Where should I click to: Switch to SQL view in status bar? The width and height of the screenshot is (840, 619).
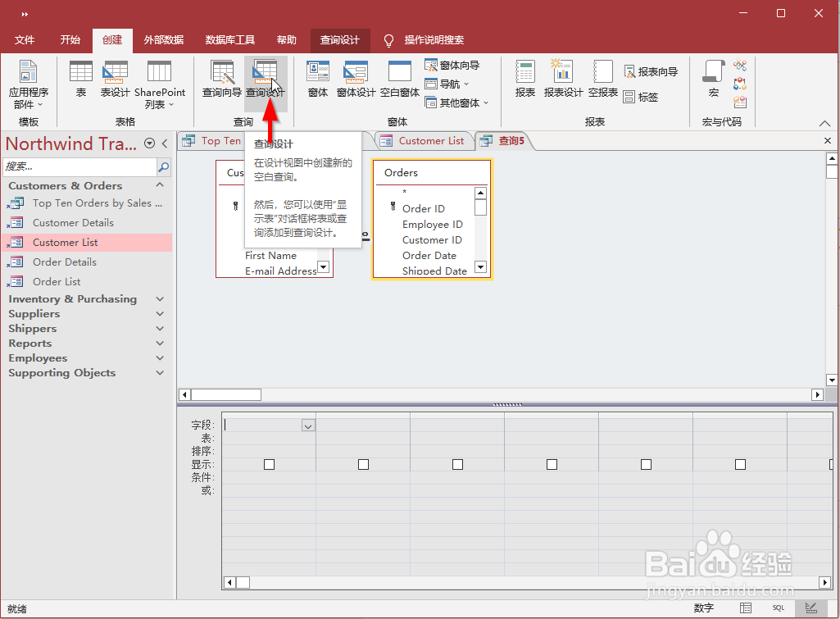(x=779, y=608)
